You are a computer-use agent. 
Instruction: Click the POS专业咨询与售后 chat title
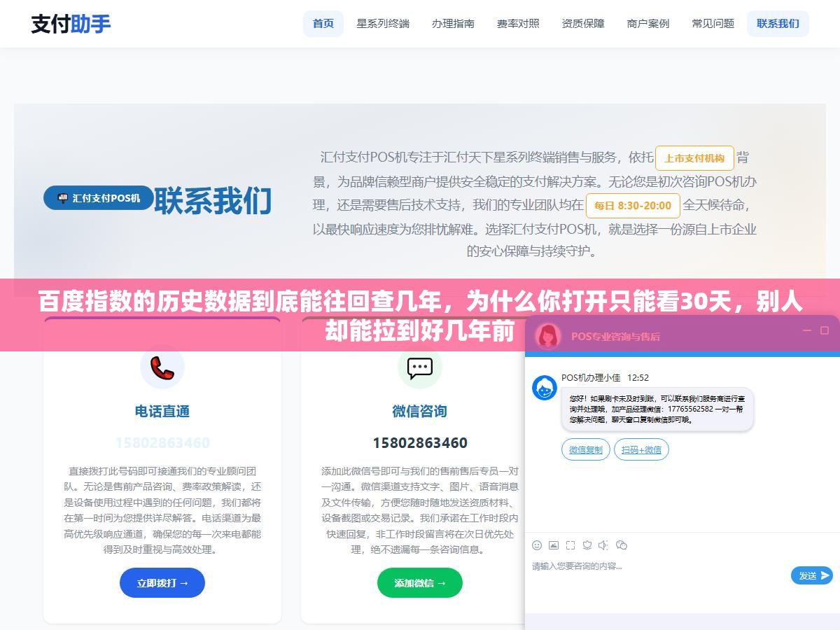tap(615, 336)
